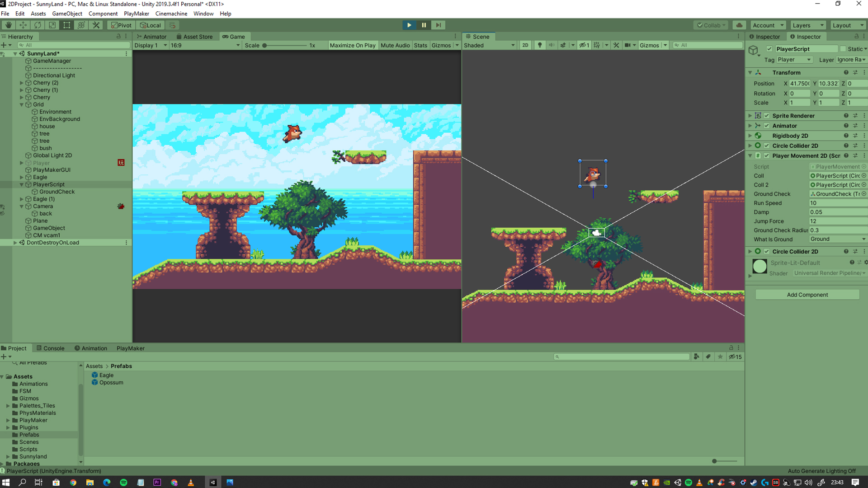Click Add Component button in Inspector
The image size is (868, 488).
coord(807,294)
